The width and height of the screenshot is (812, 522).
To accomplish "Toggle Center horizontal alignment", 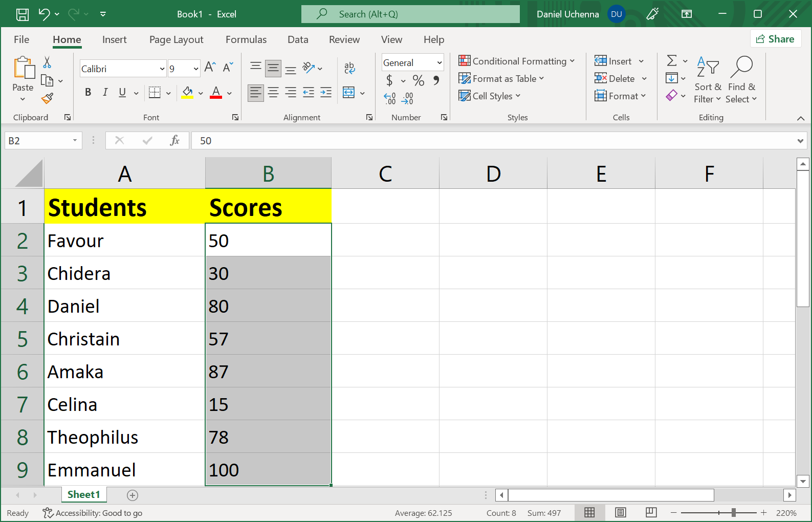I will [273, 93].
